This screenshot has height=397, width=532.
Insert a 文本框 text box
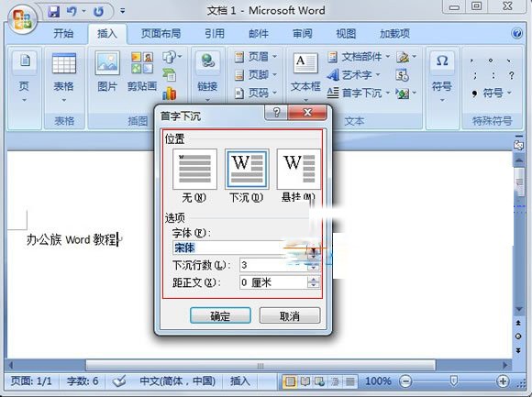[305, 77]
